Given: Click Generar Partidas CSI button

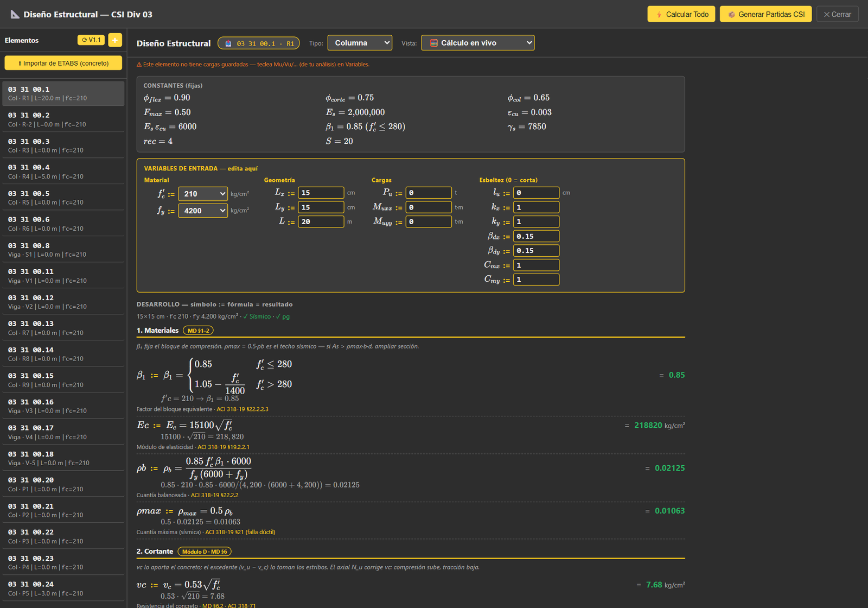Looking at the screenshot, I should coord(765,14).
